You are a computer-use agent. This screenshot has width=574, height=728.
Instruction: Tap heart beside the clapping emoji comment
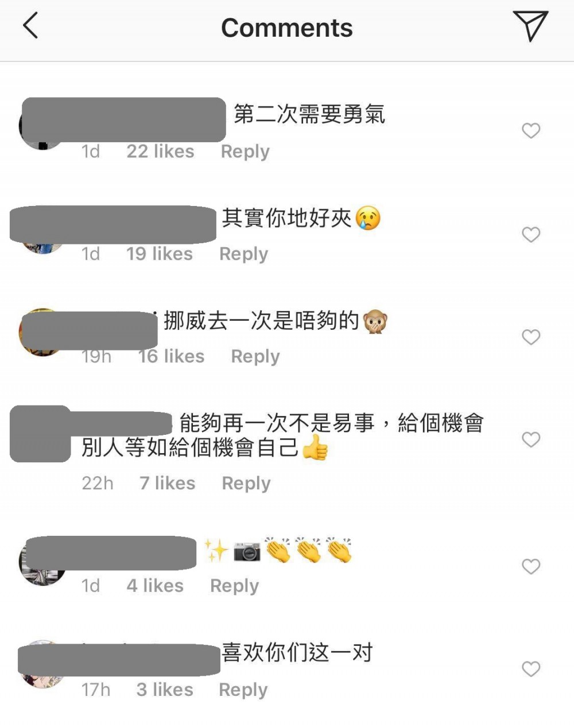click(x=531, y=567)
